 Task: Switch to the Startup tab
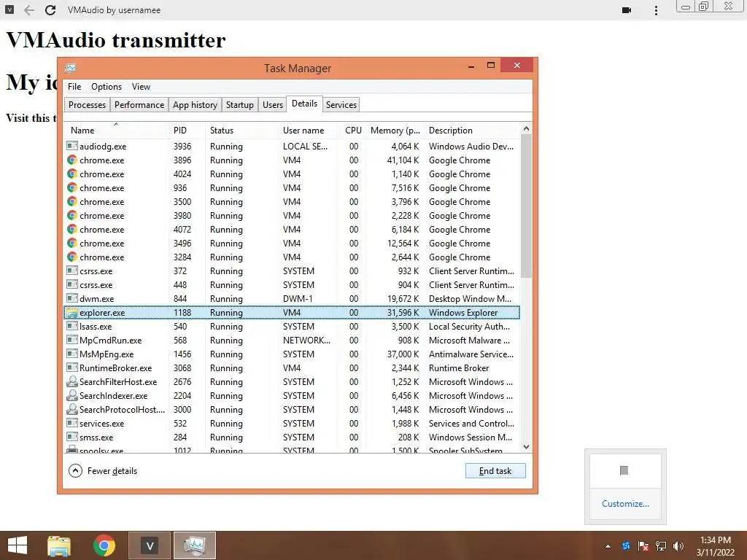[x=239, y=105]
